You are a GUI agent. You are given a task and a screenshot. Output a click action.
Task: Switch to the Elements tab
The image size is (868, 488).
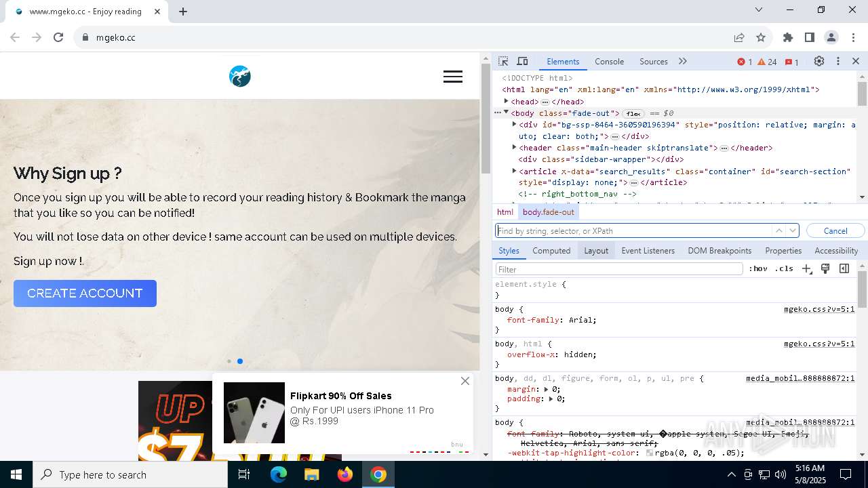pos(563,62)
